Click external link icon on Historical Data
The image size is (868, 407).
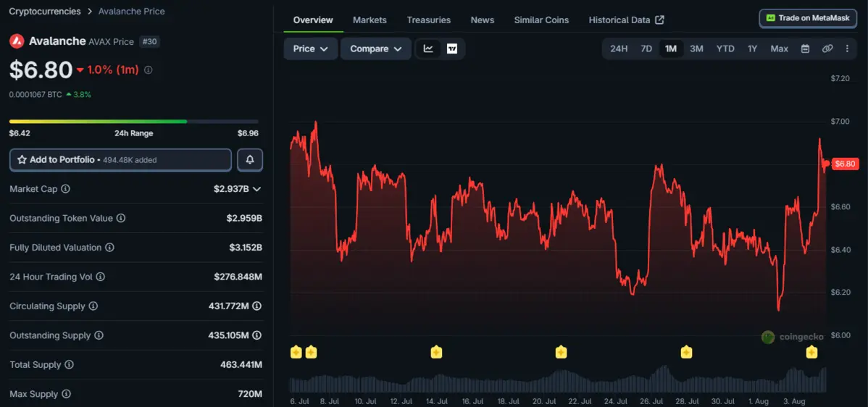[x=659, y=20]
